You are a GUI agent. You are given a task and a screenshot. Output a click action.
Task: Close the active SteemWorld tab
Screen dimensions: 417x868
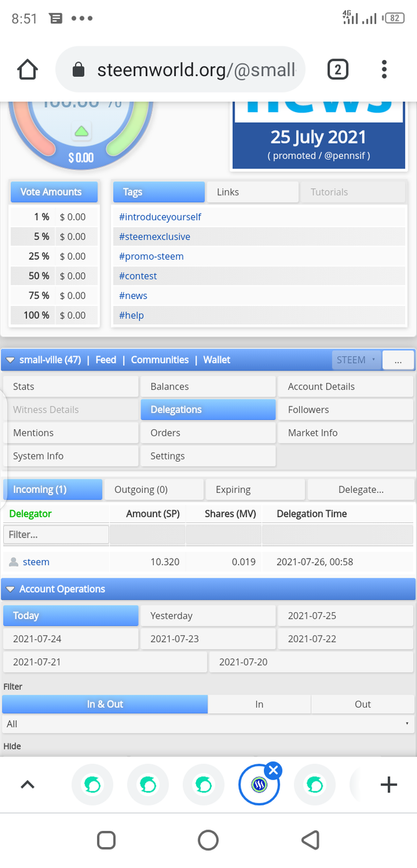(274, 771)
